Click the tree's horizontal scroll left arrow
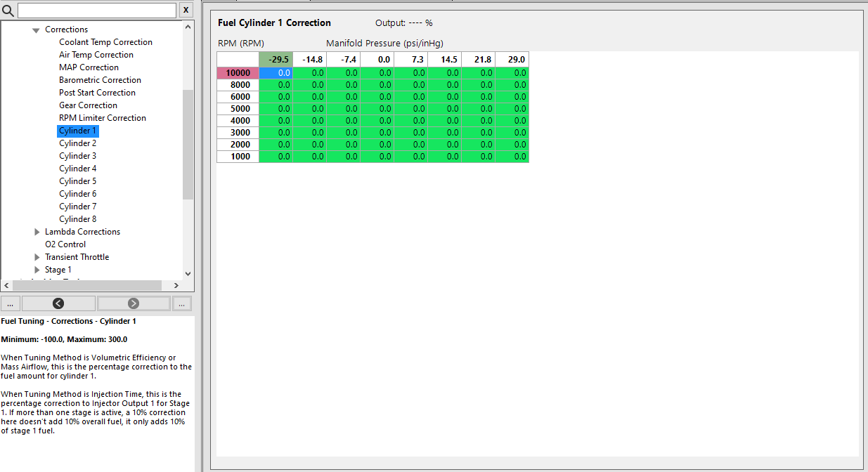This screenshot has width=868, height=472. point(6,286)
